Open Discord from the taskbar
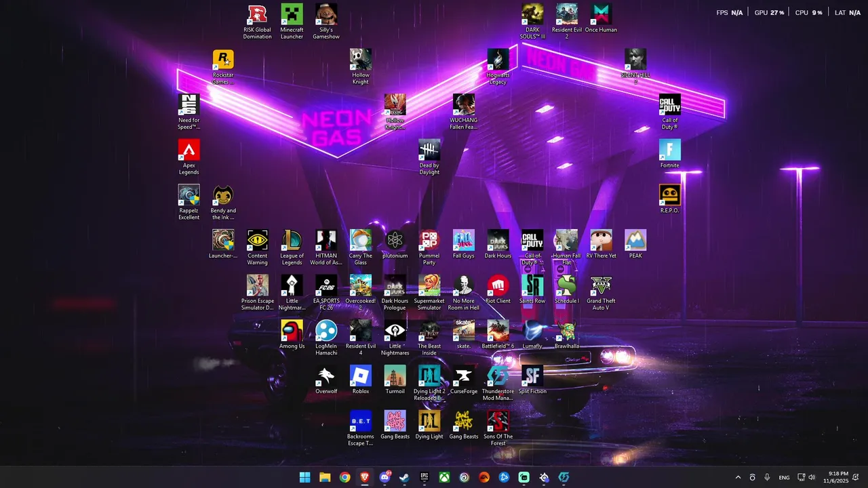The height and width of the screenshot is (488, 868). (x=385, y=477)
